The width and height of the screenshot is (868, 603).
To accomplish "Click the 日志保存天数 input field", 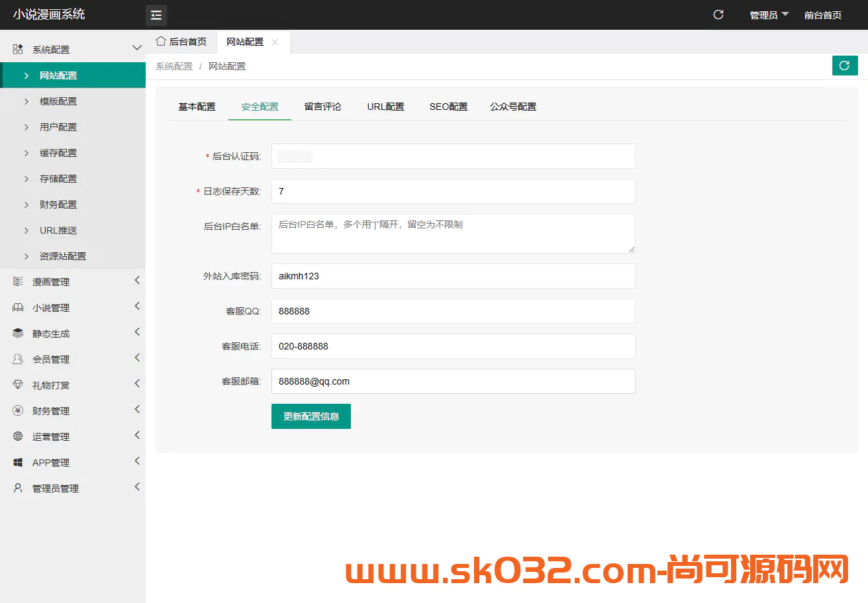I will click(454, 191).
